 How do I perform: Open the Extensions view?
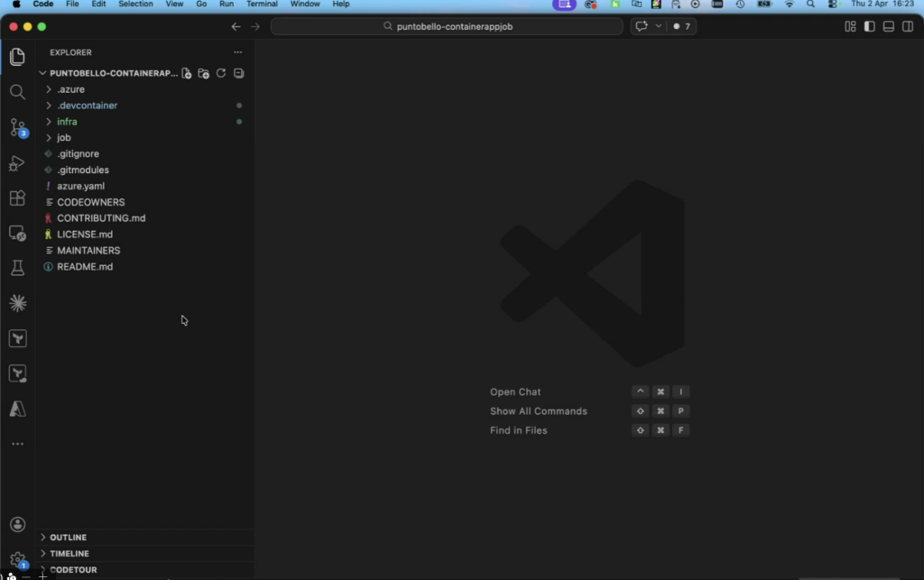(x=17, y=198)
